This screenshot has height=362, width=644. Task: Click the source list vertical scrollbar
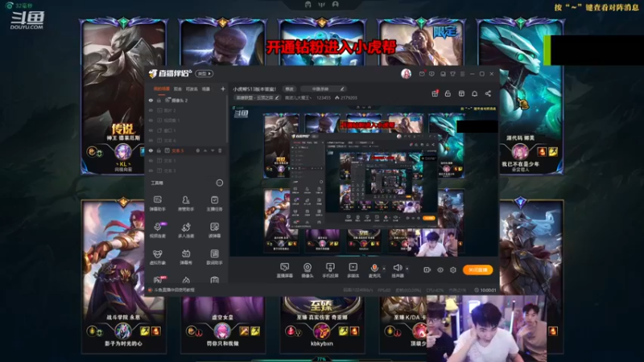tap(226, 119)
